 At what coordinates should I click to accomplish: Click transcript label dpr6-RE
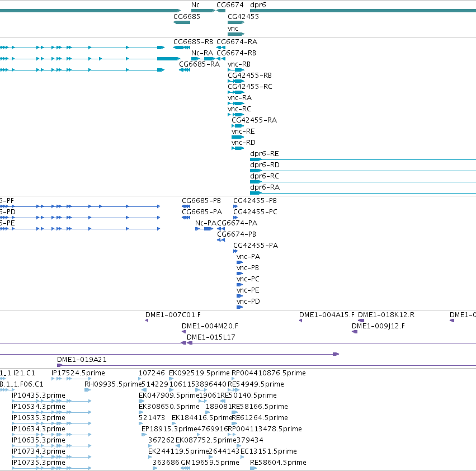pyautogui.click(x=264, y=154)
